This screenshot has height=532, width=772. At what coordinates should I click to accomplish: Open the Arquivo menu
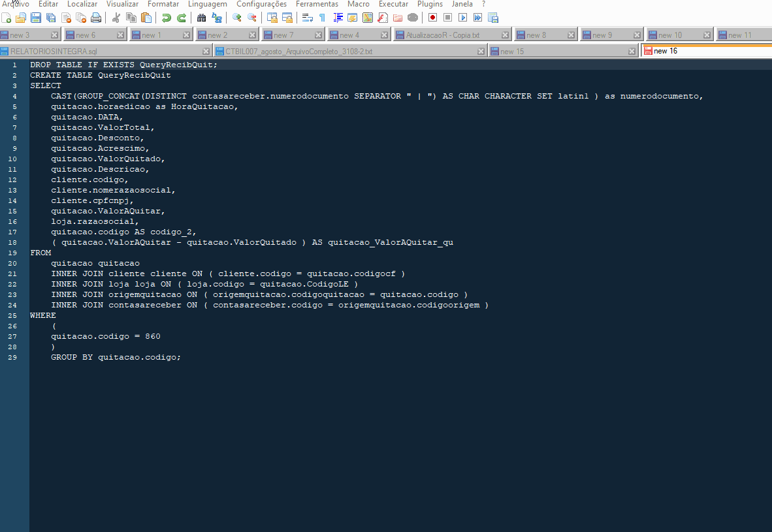click(15, 4)
